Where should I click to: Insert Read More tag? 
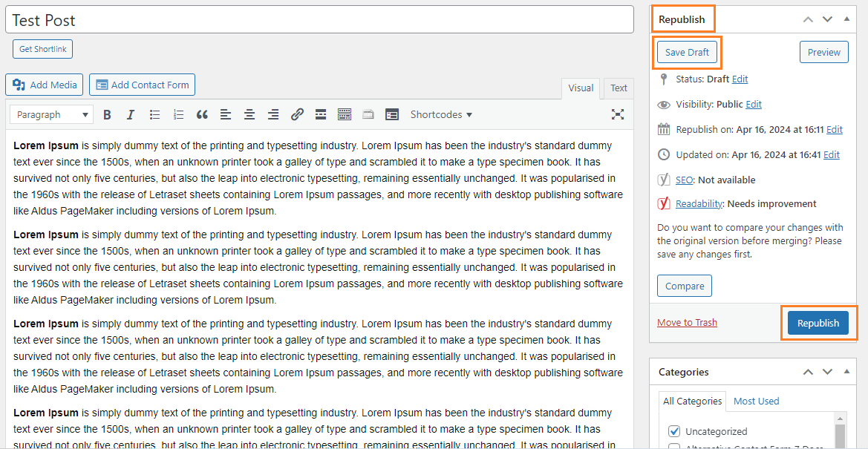[321, 114]
